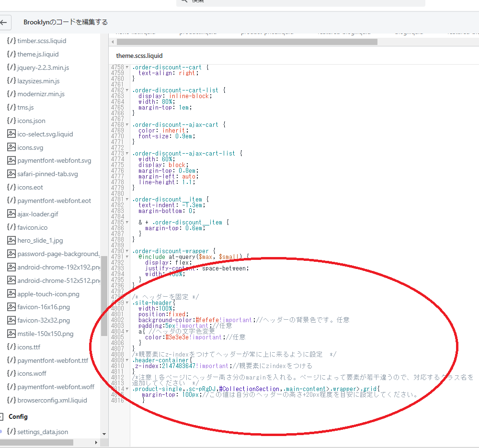The height and width of the screenshot is (448, 479).
Task: Select the theme.scss.liquid editor tab
Action: 139,56
